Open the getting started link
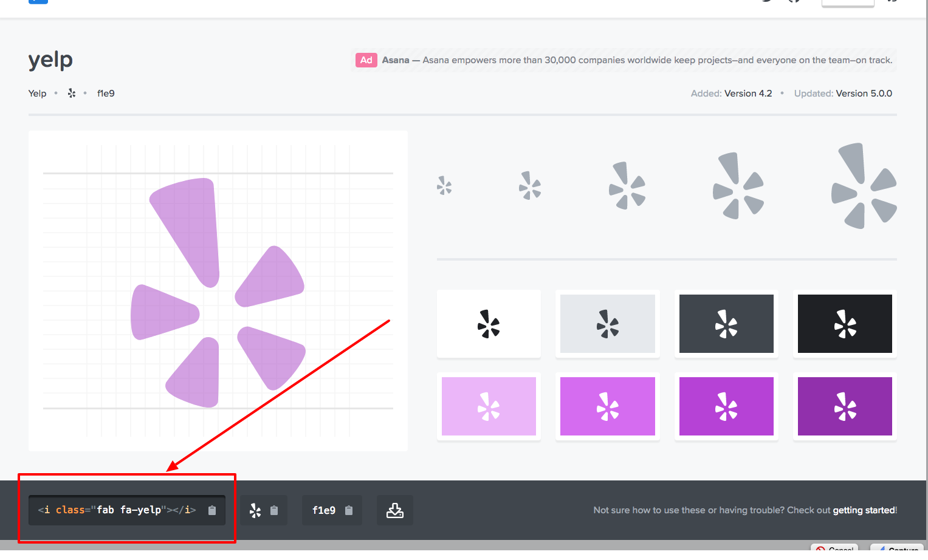Screen dimensions: 928x560 coord(864,510)
